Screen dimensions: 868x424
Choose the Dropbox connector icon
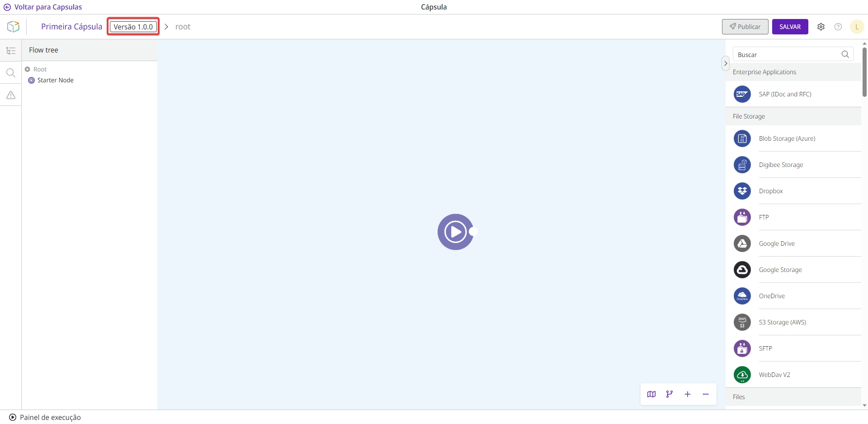tap(742, 191)
